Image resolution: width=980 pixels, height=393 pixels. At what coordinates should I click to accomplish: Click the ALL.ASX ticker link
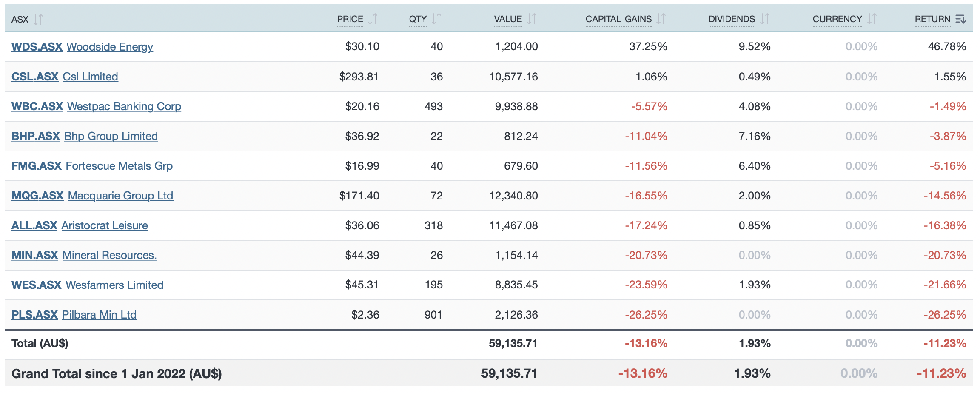click(x=34, y=225)
